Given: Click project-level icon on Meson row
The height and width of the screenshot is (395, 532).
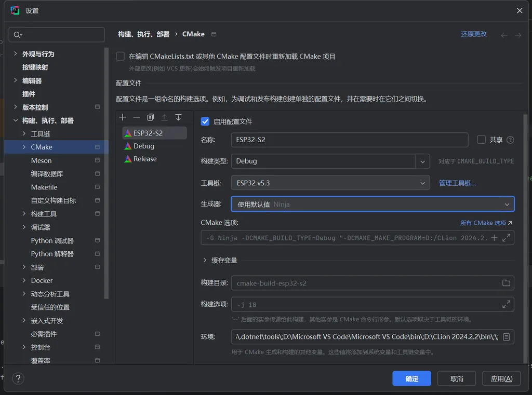Looking at the screenshot, I should tap(97, 160).
